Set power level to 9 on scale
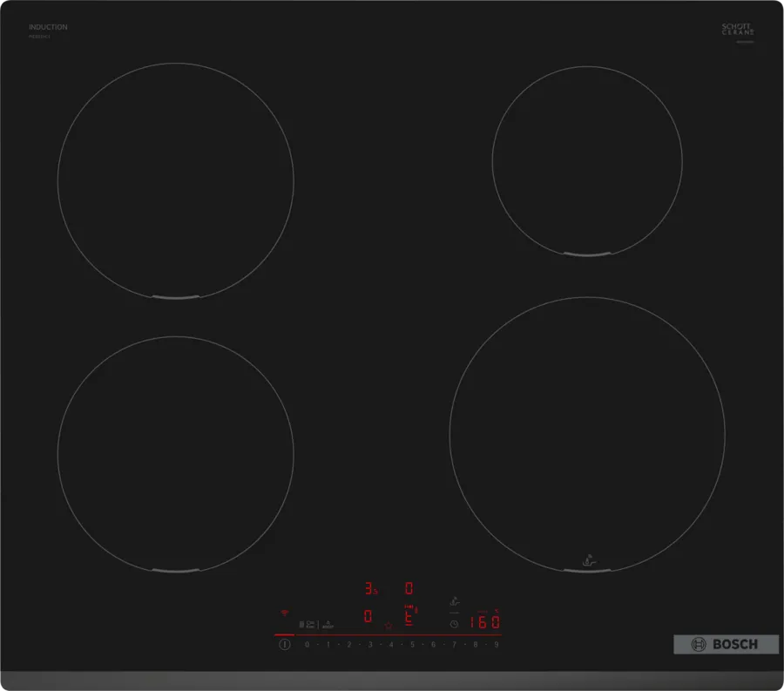Image resolution: width=784 pixels, height=691 pixels. [496, 645]
